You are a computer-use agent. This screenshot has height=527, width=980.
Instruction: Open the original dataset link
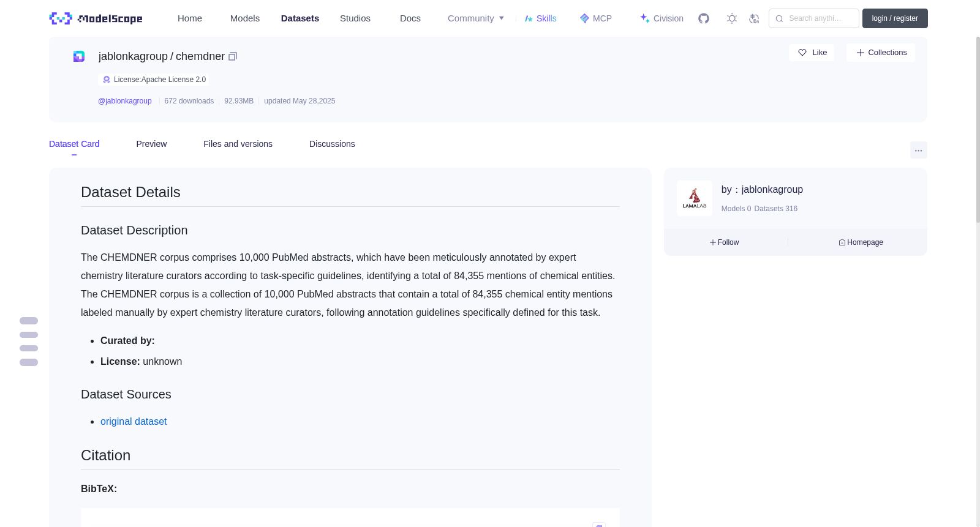[134, 421]
